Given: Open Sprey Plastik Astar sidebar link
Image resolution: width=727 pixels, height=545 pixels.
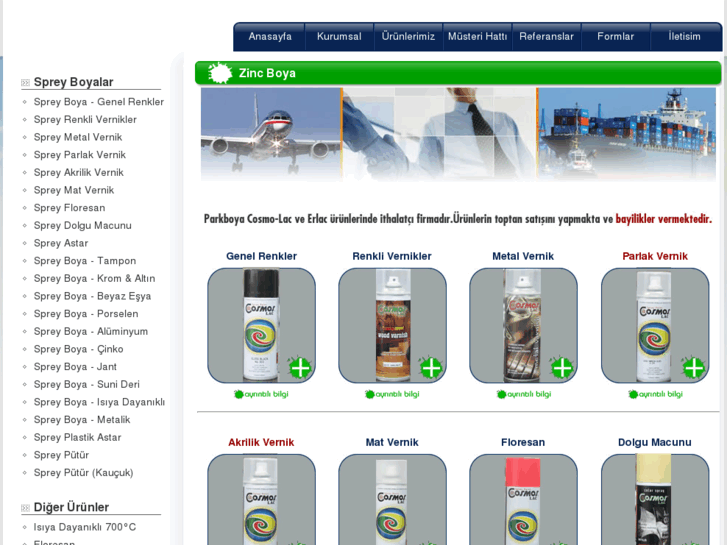Looking at the screenshot, I should [77, 437].
